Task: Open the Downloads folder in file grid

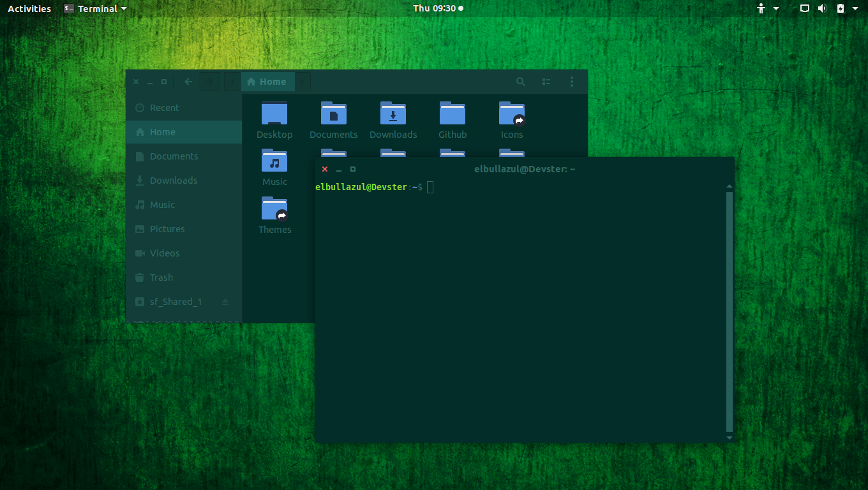Action: pyautogui.click(x=393, y=114)
